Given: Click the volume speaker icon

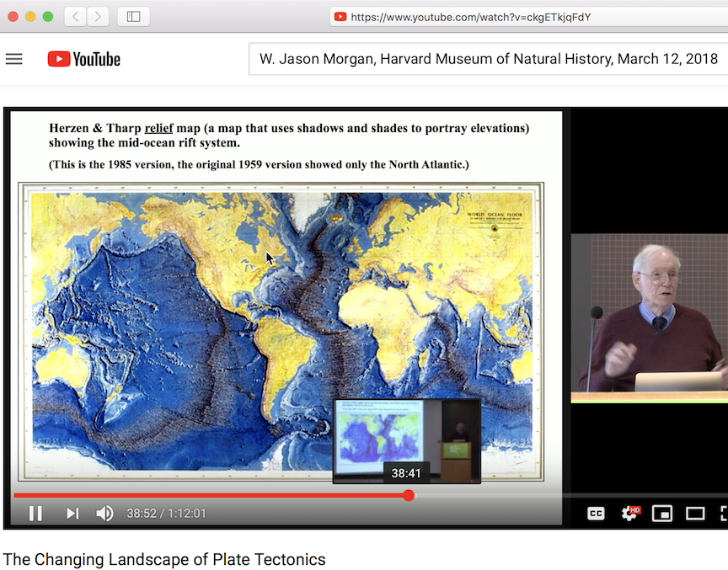Looking at the screenshot, I should point(104,513).
